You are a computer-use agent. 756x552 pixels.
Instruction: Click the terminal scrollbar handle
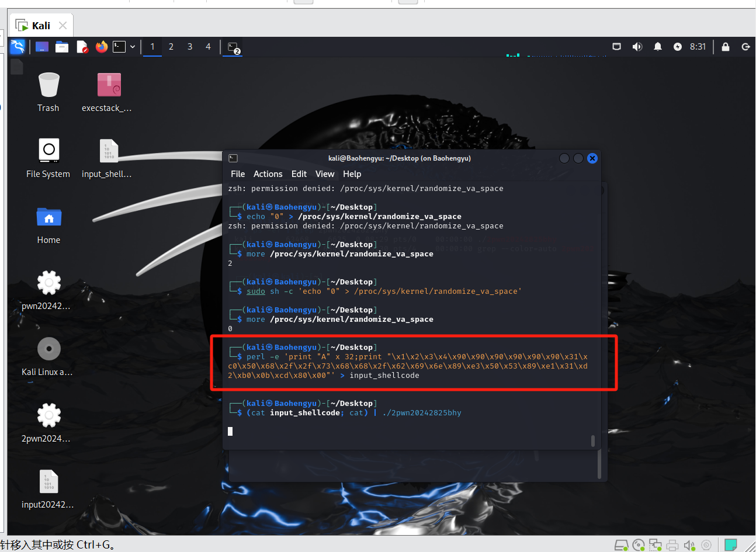pyautogui.click(x=593, y=440)
